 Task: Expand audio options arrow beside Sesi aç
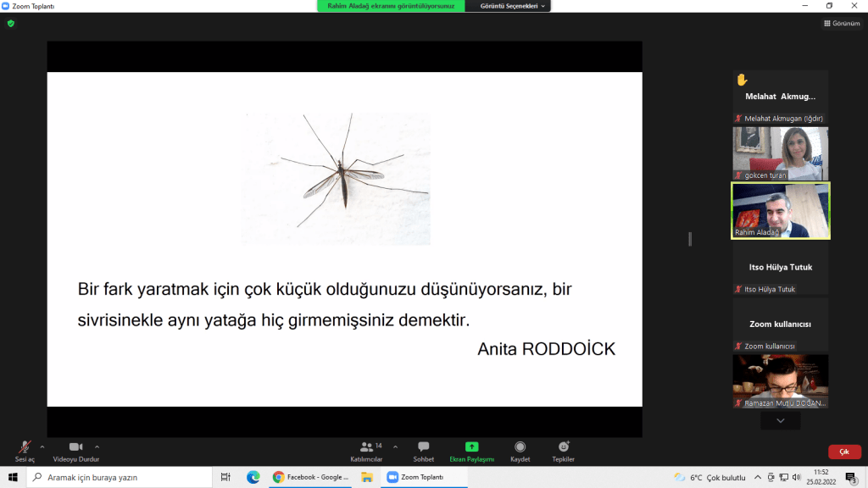point(42,446)
